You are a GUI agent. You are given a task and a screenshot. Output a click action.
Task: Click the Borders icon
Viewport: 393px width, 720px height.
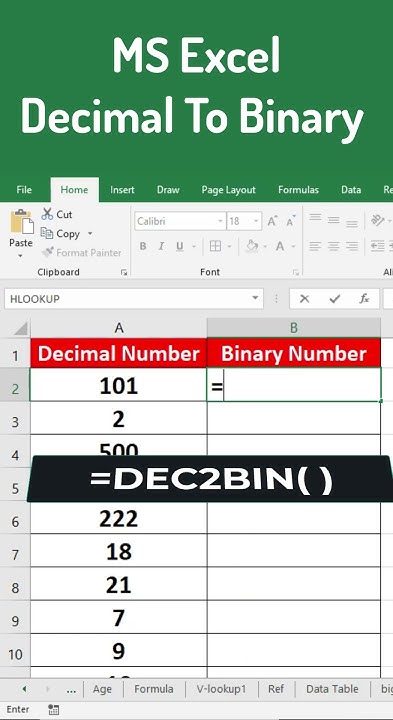pos(215,246)
